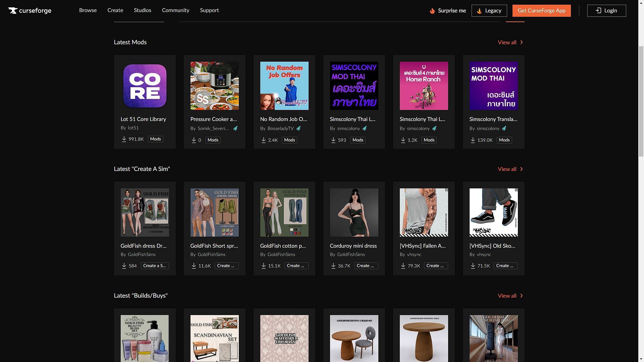Click download icon on Lot 51 Core Library
Image resolution: width=644 pixels, height=362 pixels.
tap(124, 139)
